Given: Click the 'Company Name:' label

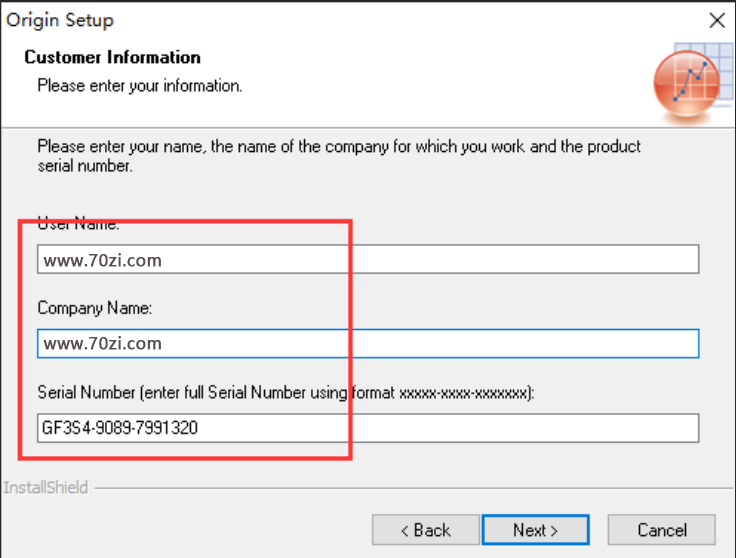Looking at the screenshot, I should pyautogui.click(x=95, y=308).
